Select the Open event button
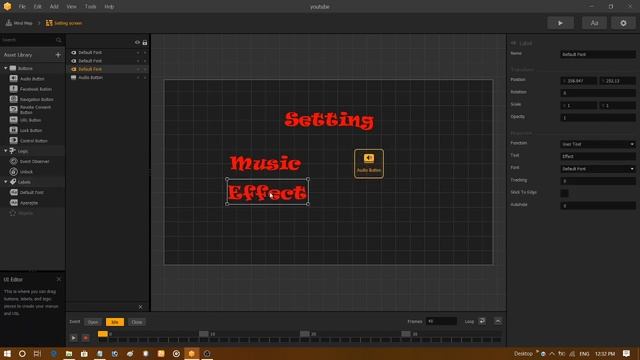This screenshot has width=640, height=360. coord(93,322)
